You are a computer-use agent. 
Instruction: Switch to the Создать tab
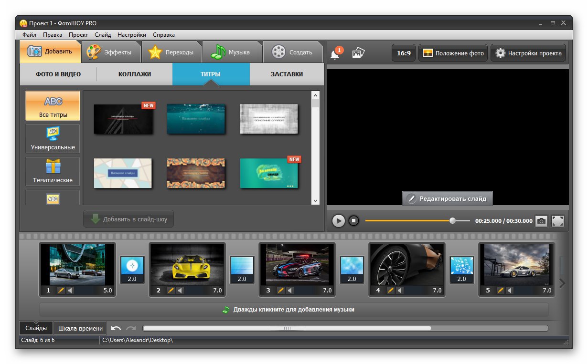coord(293,52)
